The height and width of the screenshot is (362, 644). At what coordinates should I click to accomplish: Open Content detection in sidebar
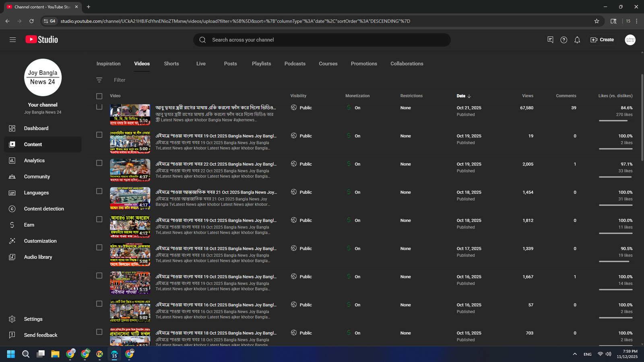(43, 209)
